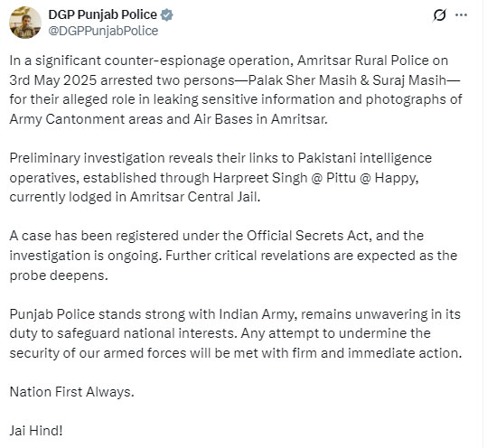Open the Grok explain-post icon
Image resolution: width=487 pixels, height=448 pixels.
coord(439,14)
